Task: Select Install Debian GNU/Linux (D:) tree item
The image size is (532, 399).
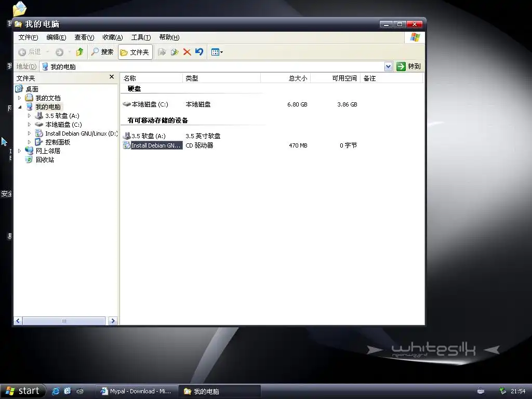Action: tap(82, 134)
